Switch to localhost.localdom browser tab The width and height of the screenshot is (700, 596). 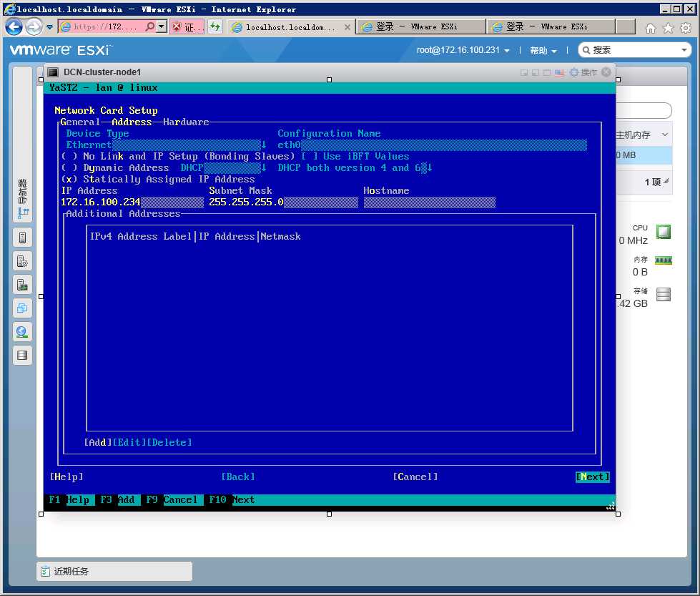290,27
